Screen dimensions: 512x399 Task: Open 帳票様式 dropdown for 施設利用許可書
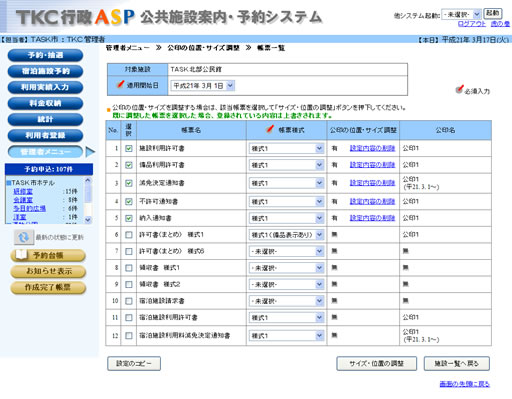[x=286, y=149]
